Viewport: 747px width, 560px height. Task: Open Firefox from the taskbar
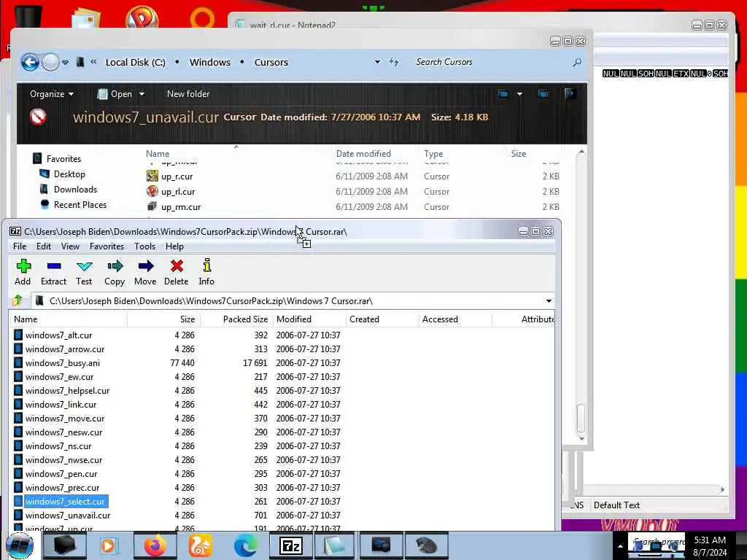coord(156,545)
